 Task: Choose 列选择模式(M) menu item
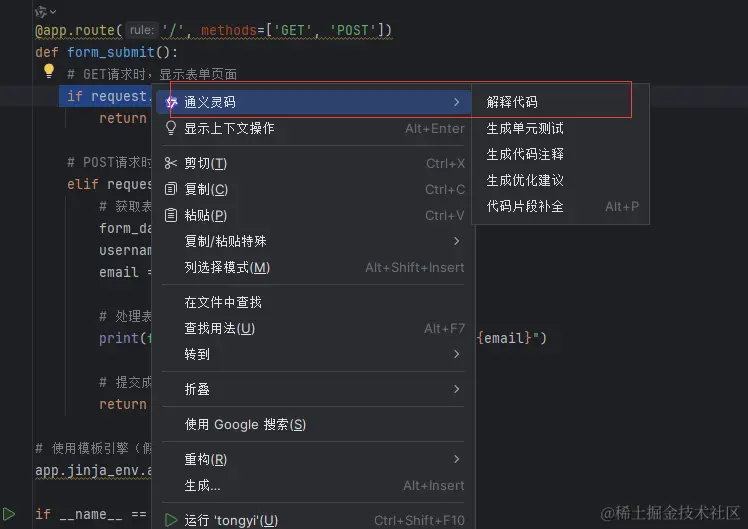(313, 268)
